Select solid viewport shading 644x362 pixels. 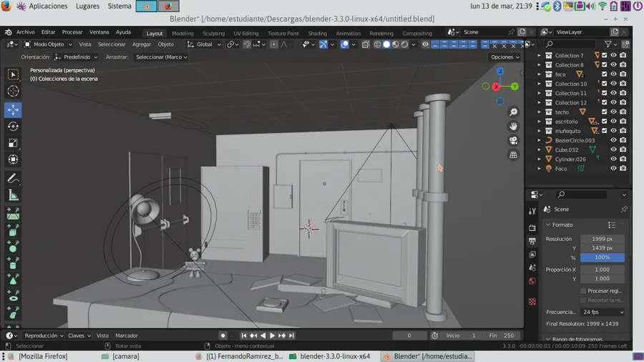(386, 44)
